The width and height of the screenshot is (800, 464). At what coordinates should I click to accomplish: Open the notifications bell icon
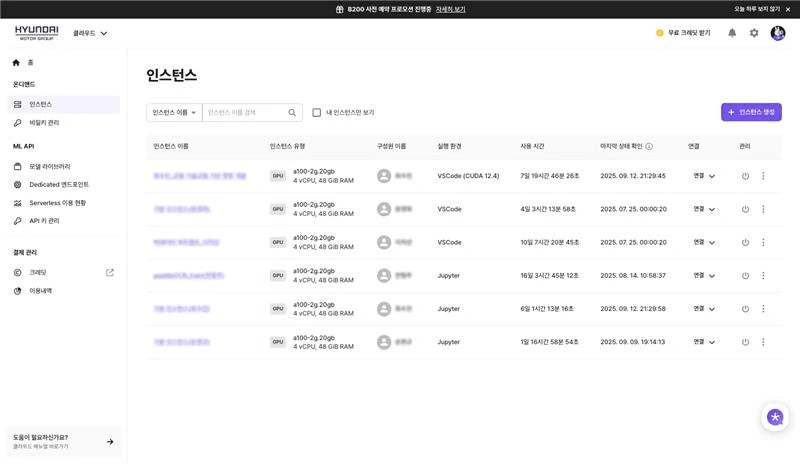click(x=732, y=33)
